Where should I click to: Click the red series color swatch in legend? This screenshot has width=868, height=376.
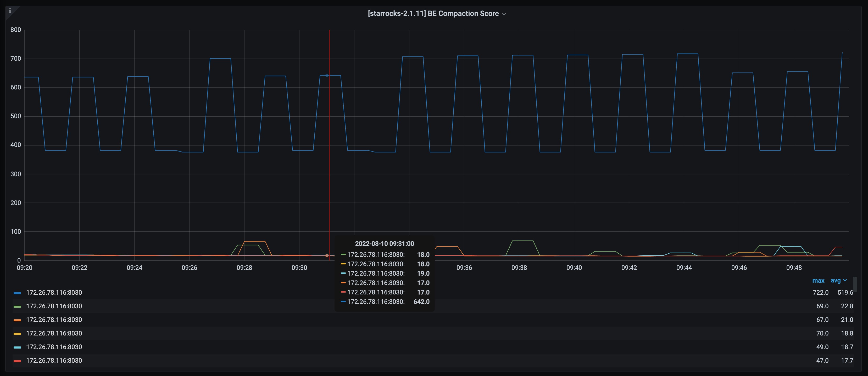[x=17, y=361]
